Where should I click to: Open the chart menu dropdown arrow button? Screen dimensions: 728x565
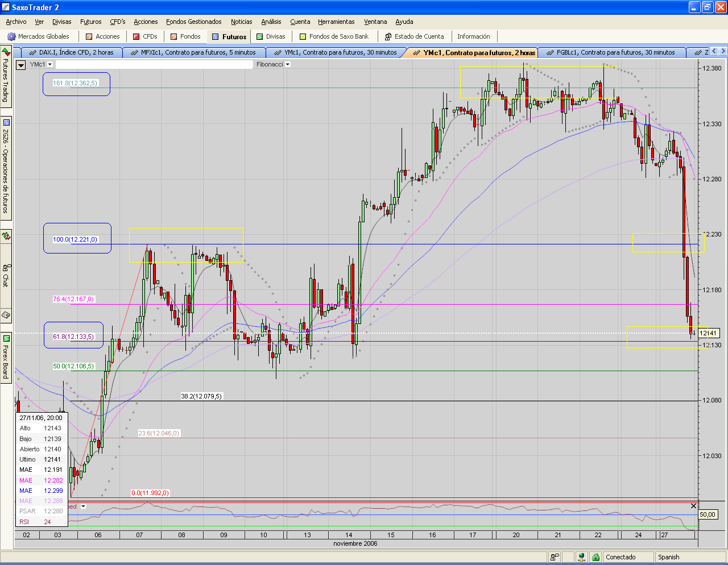point(21,65)
